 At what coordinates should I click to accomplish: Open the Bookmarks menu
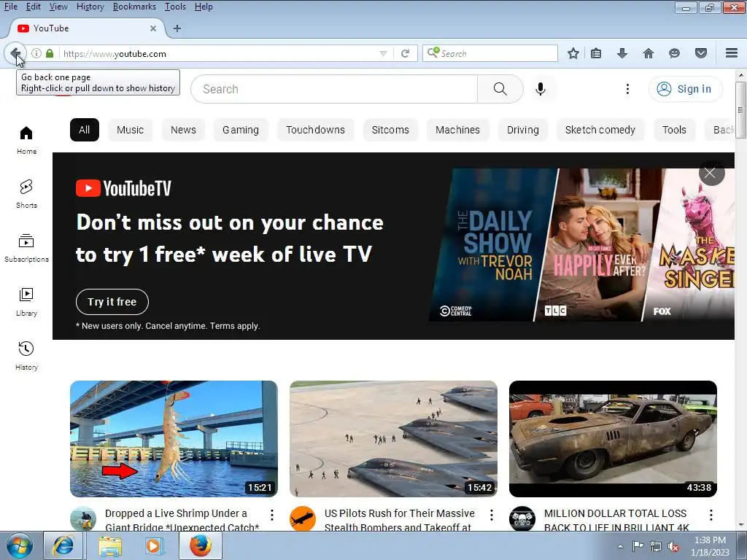coord(134,7)
